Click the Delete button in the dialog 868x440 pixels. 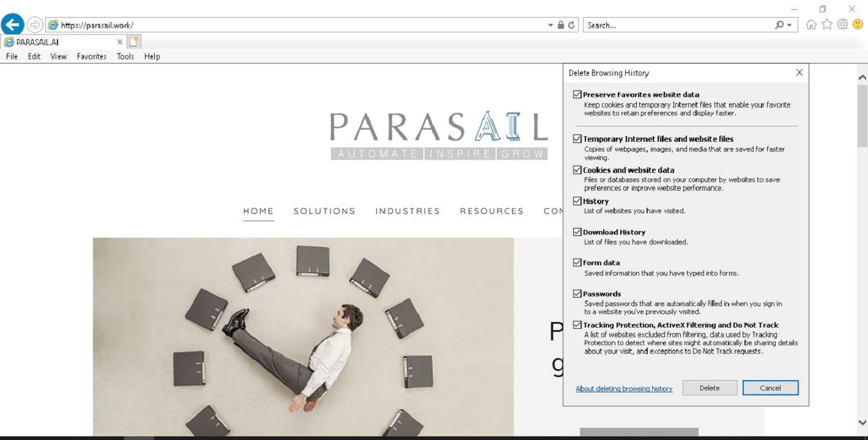(x=710, y=388)
